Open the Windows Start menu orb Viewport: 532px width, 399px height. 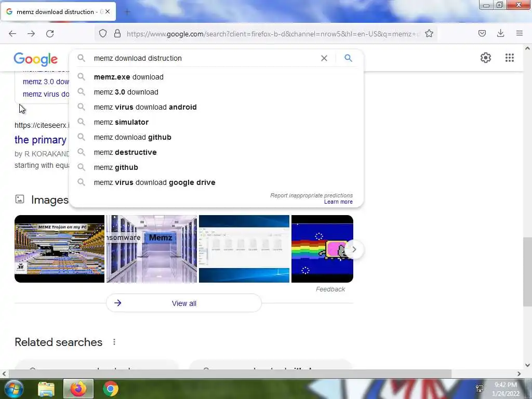(14, 389)
